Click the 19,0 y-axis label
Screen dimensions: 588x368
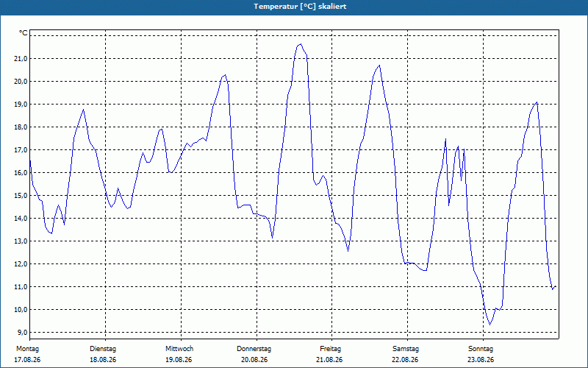click(21, 104)
